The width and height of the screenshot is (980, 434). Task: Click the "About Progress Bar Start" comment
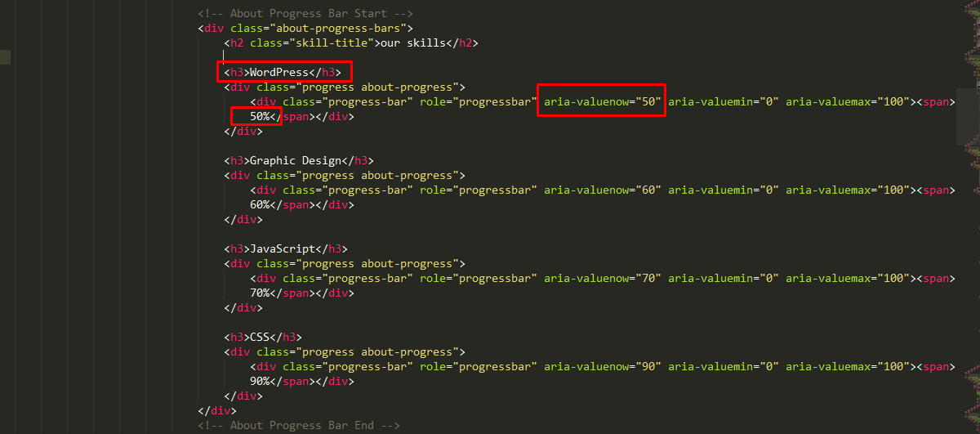[305, 14]
